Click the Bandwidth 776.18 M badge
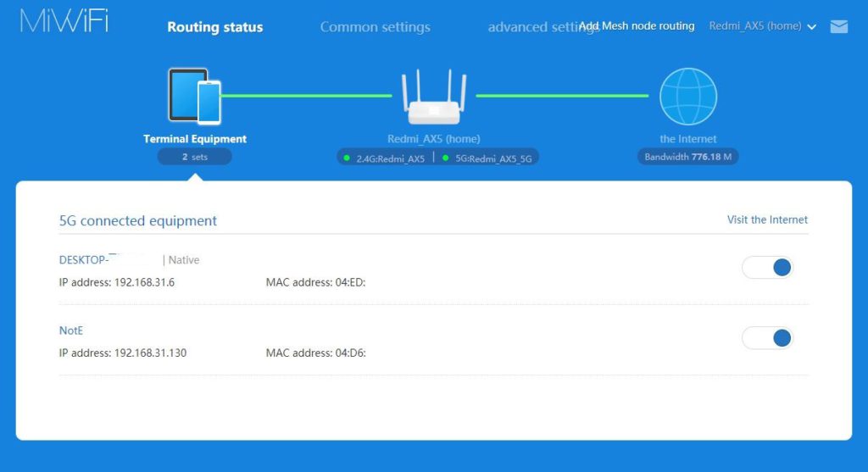 687,157
